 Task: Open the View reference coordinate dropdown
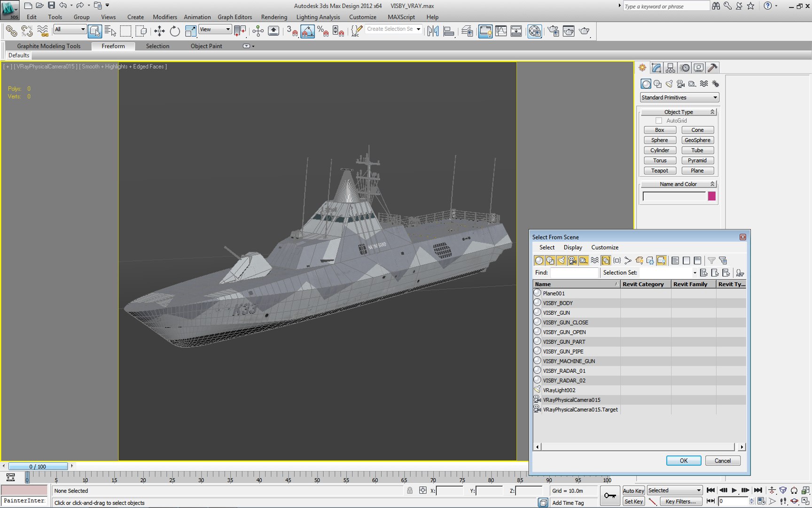point(215,29)
